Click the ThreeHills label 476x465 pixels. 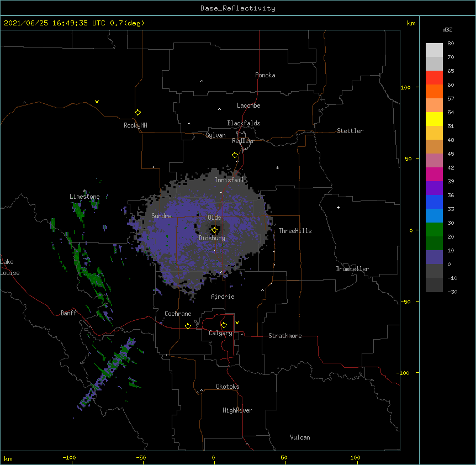pyautogui.click(x=295, y=231)
